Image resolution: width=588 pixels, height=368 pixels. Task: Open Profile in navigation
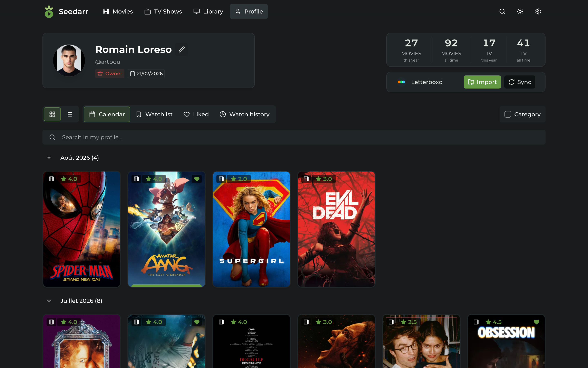[x=248, y=11]
